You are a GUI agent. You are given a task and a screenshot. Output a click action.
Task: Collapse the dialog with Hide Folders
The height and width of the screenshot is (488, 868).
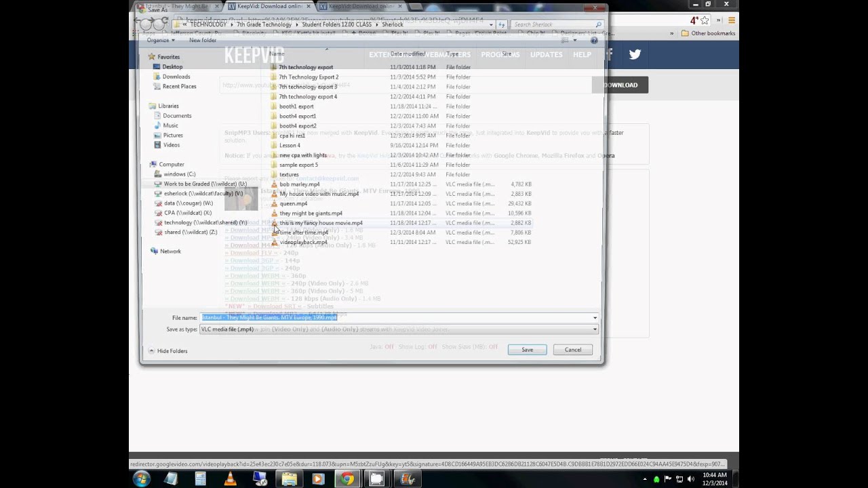(x=167, y=351)
